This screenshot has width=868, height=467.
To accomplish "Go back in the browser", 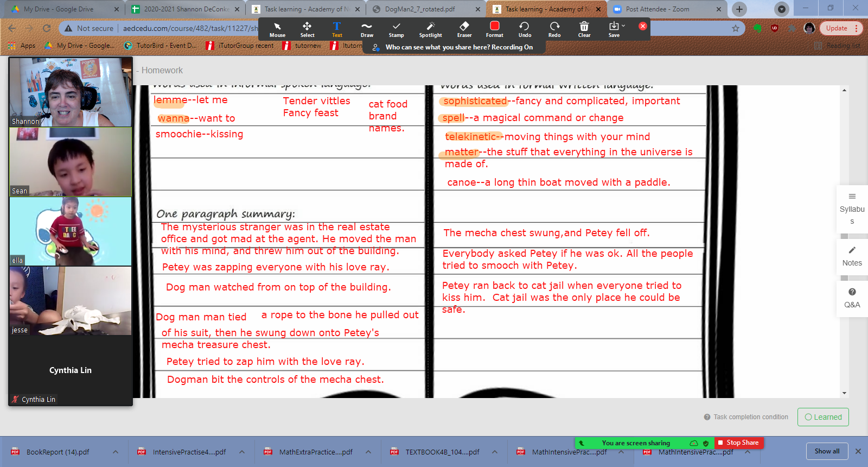I will click(x=12, y=28).
